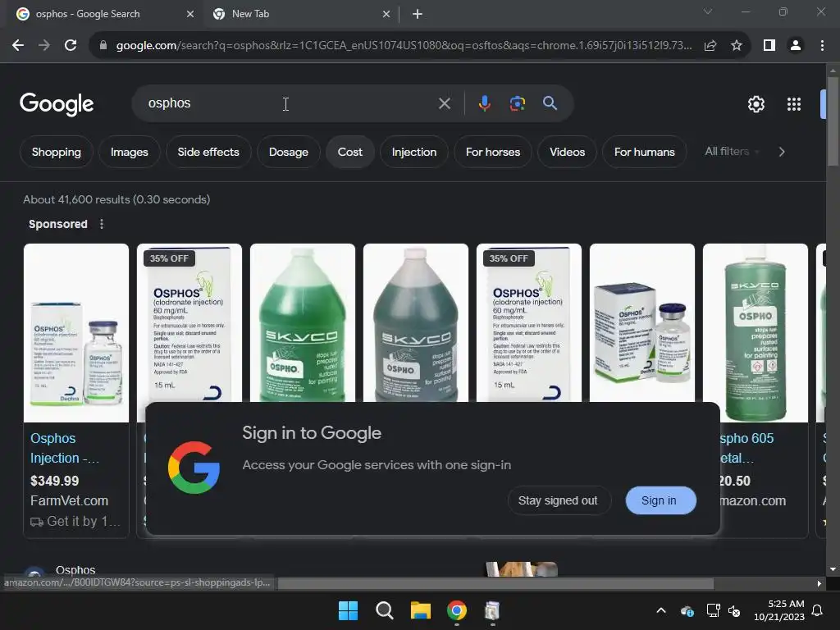Select the Injection filter chip
The image size is (840, 630).
[414, 152]
